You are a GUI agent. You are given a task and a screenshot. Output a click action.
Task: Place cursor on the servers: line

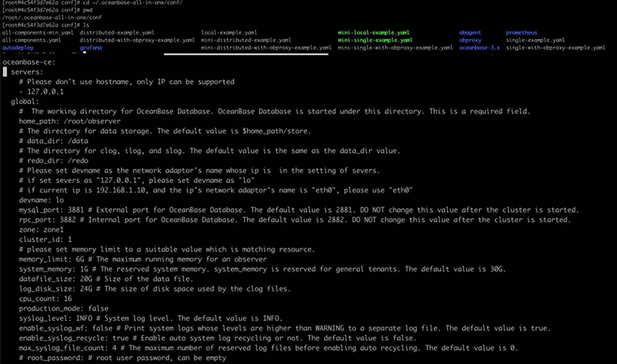pyautogui.click(x=27, y=72)
